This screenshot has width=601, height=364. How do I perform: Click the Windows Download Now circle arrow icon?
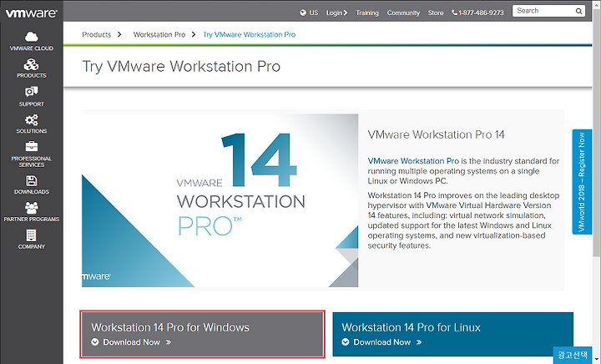click(x=95, y=341)
